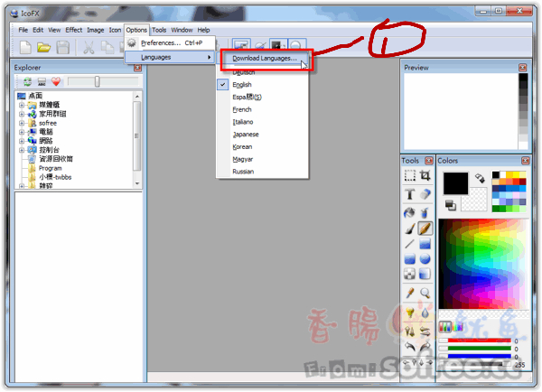This screenshot has height=392, width=542.
Task: Close the Colors panel
Action: (x=526, y=161)
